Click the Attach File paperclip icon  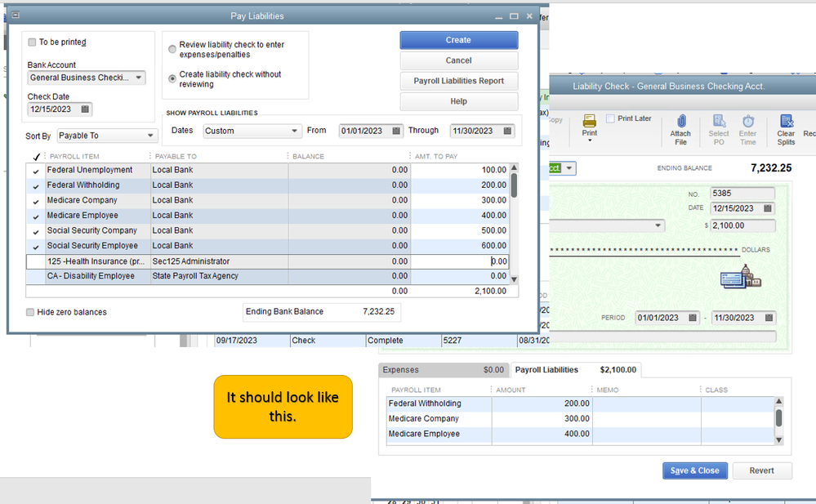pos(680,121)
